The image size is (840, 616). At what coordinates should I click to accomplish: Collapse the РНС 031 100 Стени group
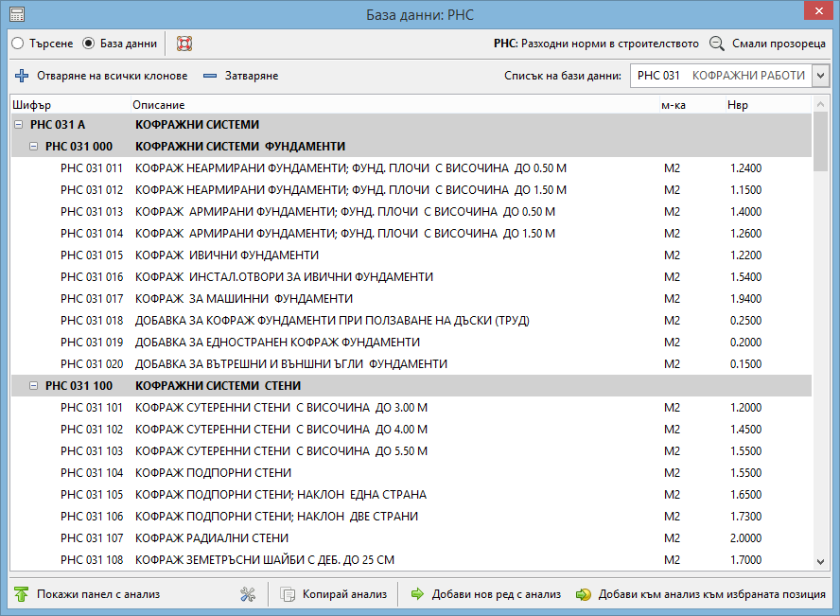pyautogui.click(x=34, y=386)
